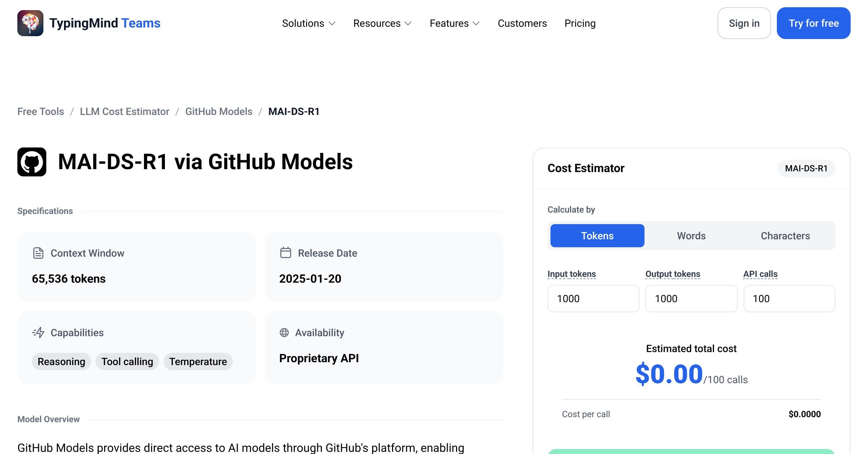Click the Proprietary API availability text

point(319,358)
